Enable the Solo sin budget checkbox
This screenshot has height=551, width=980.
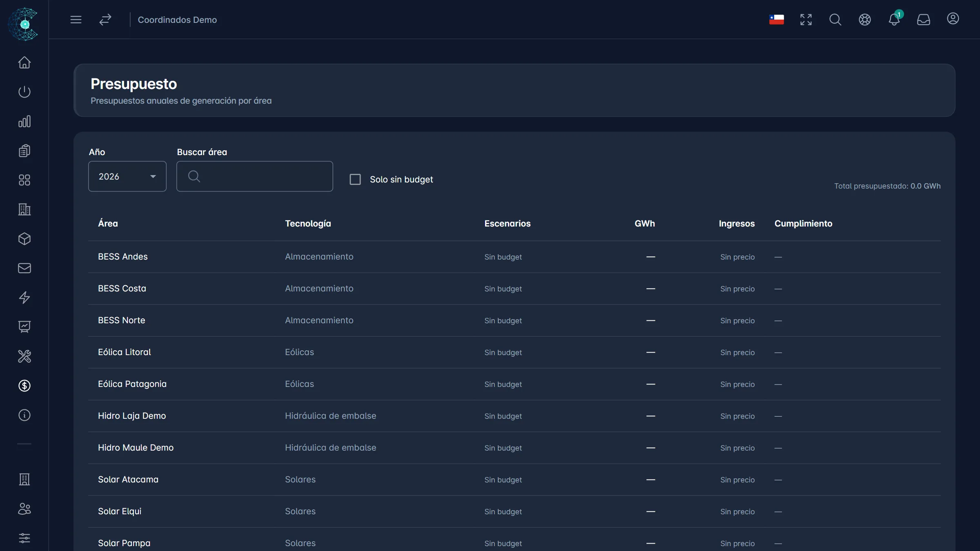(355, 180)
